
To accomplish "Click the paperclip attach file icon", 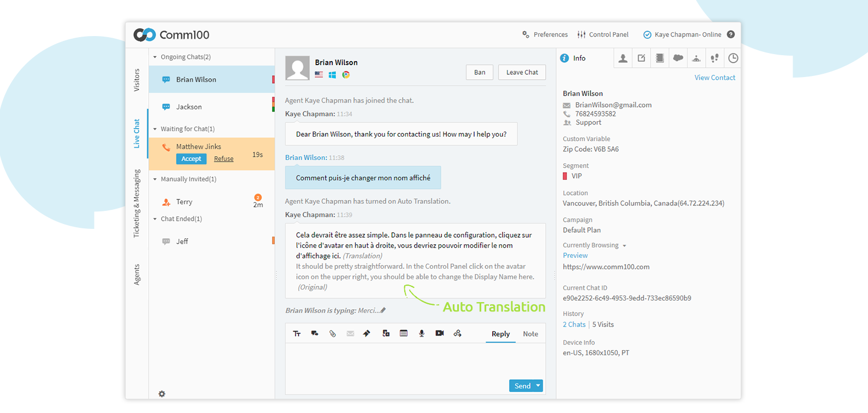I will (x=333, y=334).
